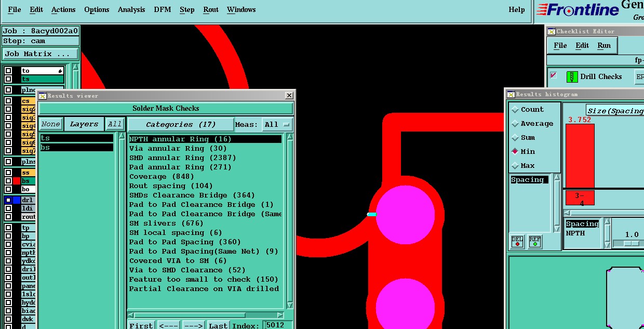Open the Rout menu
This screenshot has height=329, width=644.
(x=211, y=10)
